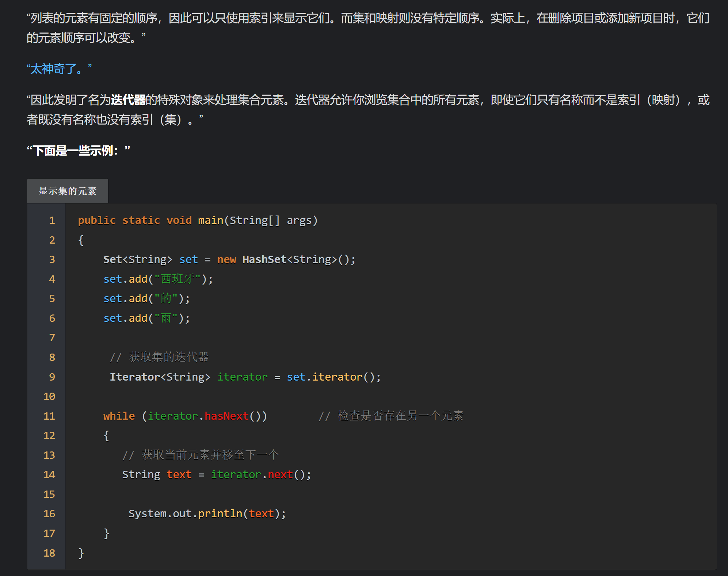
Task: Click set.add on line 5
Action: coord(126,298)
